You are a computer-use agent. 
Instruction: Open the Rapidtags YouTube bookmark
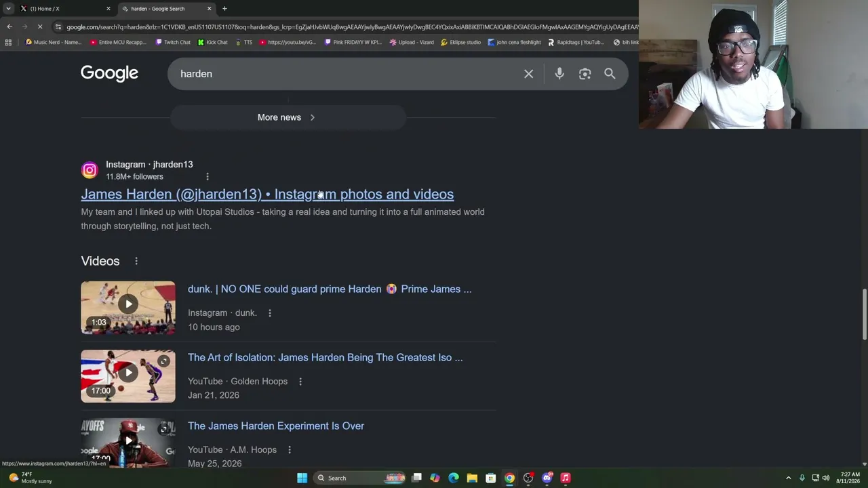click(576, 42)
